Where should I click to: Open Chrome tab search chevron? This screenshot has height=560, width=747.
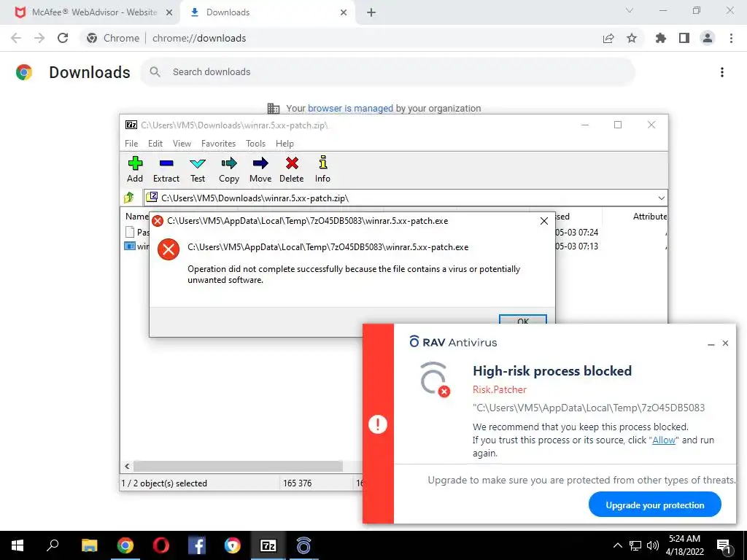630,10
